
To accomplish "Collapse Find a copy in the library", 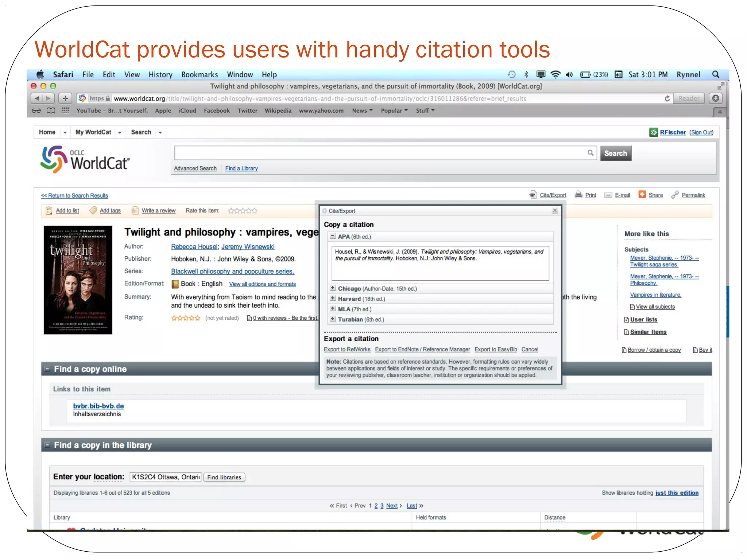I will (47, 445).
